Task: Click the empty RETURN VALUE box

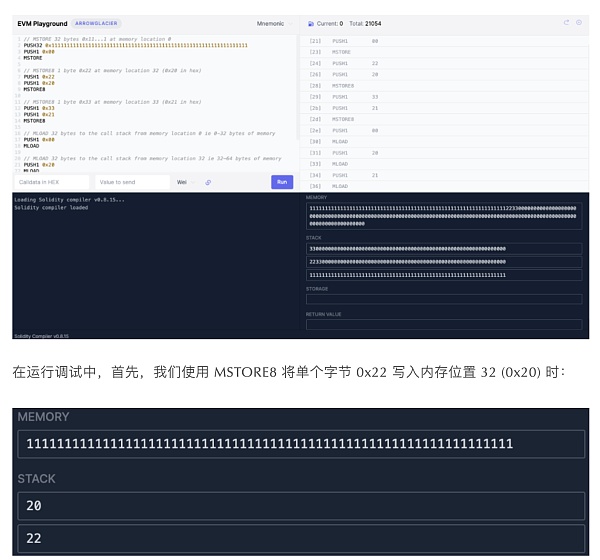Action: pyautogui.click(x=443, y=324)
